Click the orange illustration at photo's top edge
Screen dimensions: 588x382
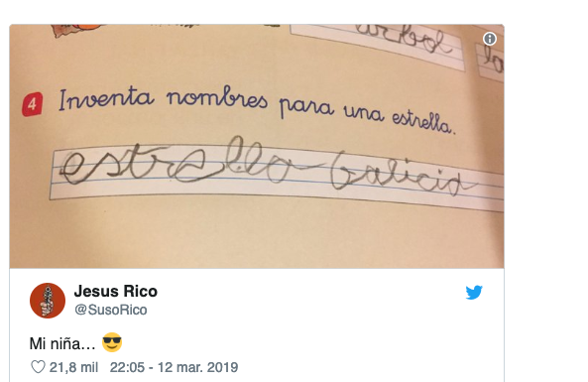(77, 30)
